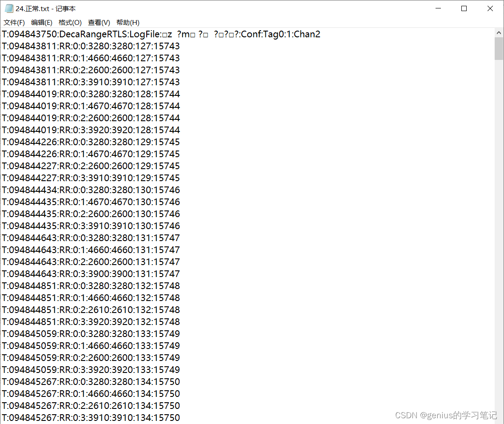Open the 编辑(E) menu
Image resolution: width=504 pixels, height=424 pixels.
coord(41,22)
